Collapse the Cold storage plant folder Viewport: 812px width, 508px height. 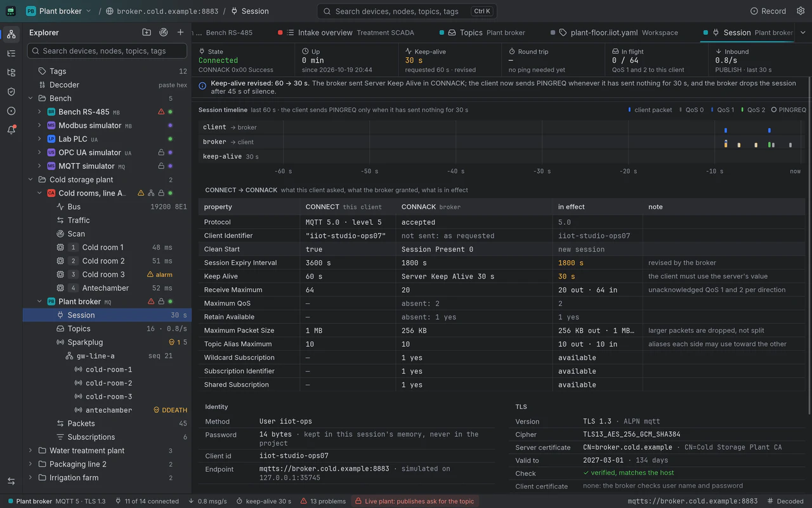[30, 180]
